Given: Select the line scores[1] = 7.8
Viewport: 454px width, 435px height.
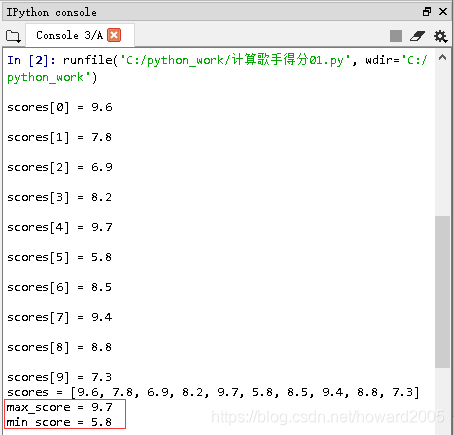Looking at the screenshot, I should pos(60,138).
